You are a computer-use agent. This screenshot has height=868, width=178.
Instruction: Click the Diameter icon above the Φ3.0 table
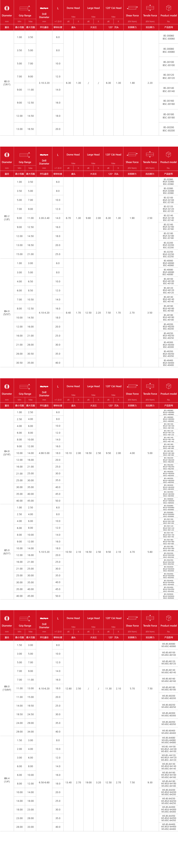(7, 8)
